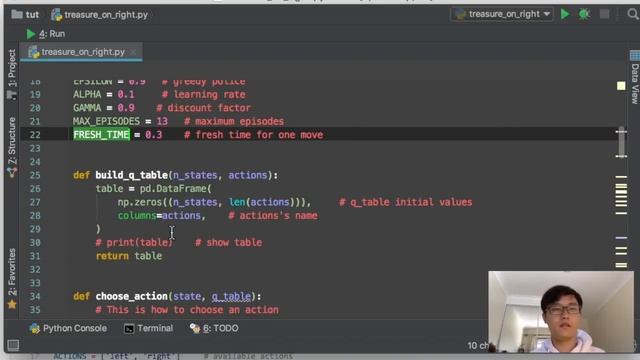
Task: Start debugging with the bug icon
Action: [x=584, y=14]
